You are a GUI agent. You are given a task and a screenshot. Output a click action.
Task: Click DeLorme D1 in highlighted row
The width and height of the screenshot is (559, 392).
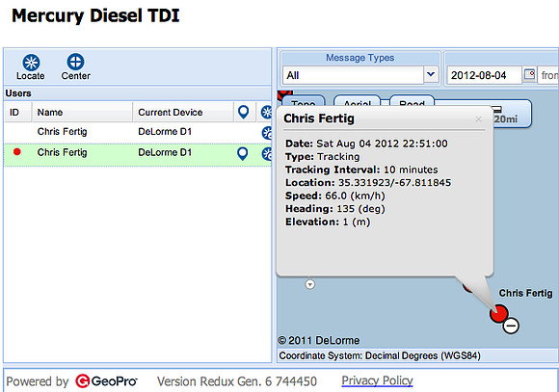click(165, 152)
